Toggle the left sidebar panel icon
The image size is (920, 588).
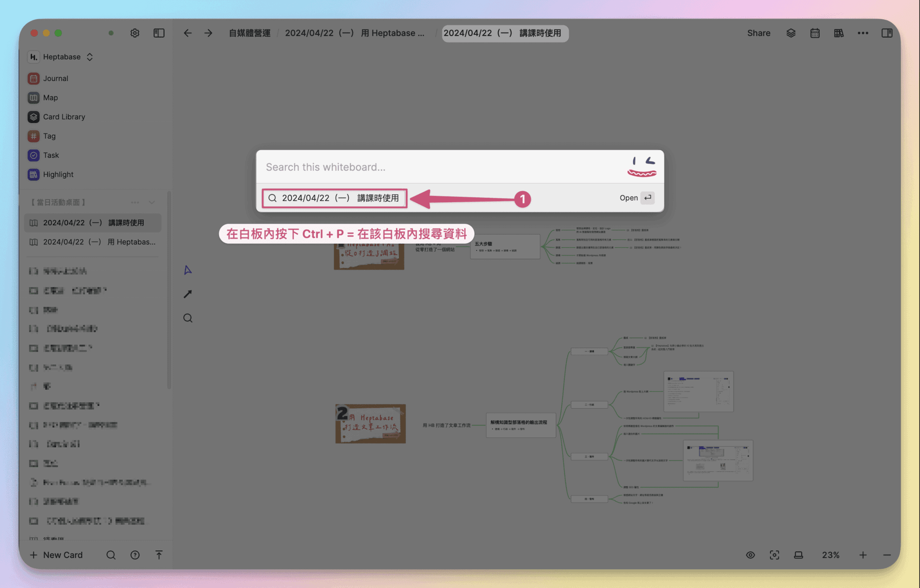tap(159, 33)
